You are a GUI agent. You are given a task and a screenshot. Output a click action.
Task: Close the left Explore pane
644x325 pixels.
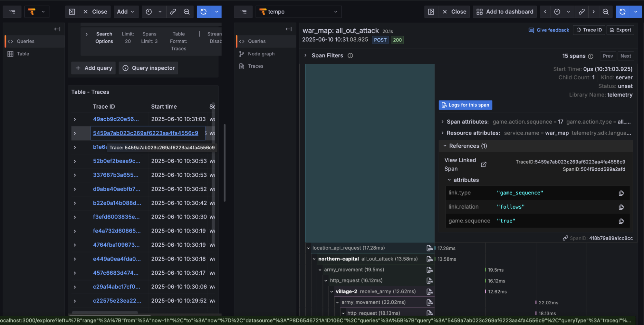(95, 12)
